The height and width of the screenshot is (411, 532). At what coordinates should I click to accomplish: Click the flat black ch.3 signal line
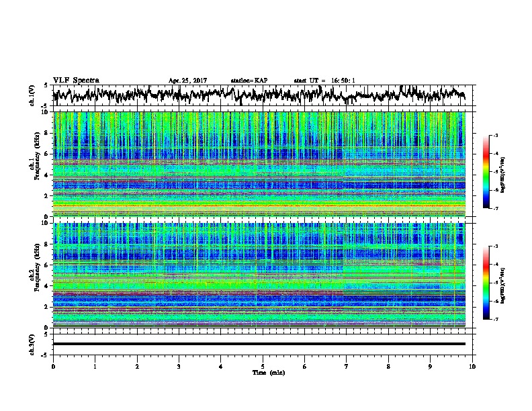click(259, 344)
